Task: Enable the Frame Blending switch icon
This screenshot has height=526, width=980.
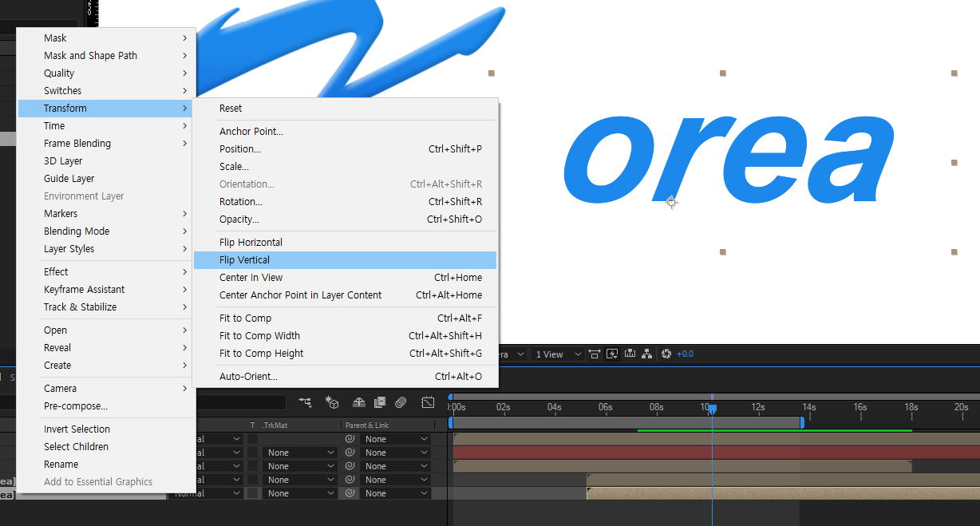Action: tap(380, 402)
